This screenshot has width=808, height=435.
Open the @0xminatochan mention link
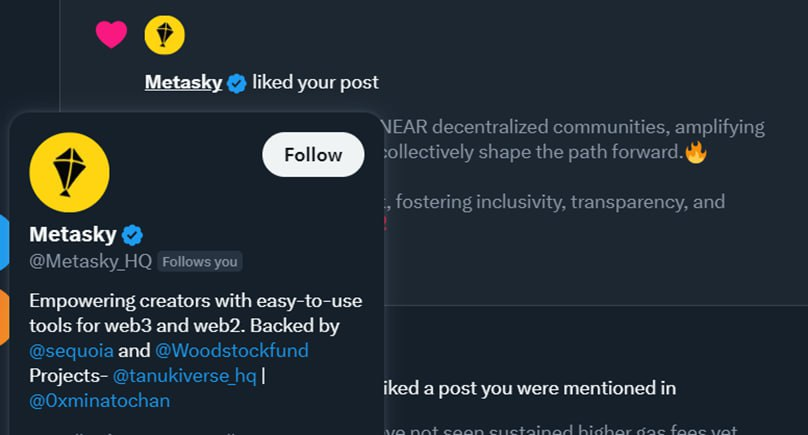[100, 400]
